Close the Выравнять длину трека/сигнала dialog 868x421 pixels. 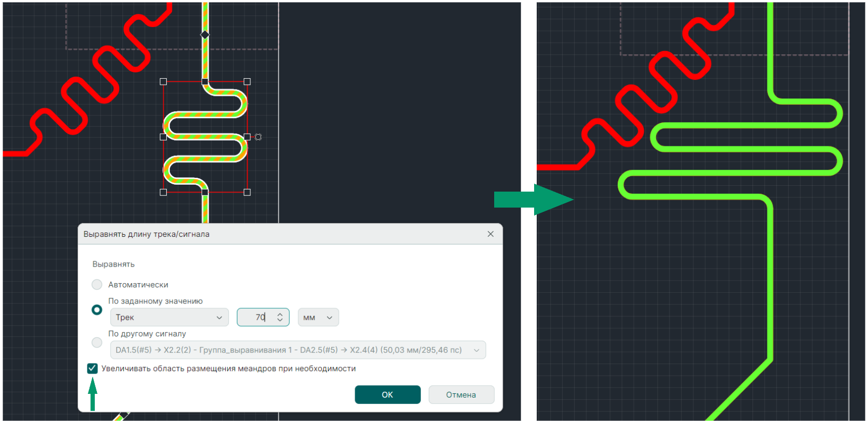(490, 234)
